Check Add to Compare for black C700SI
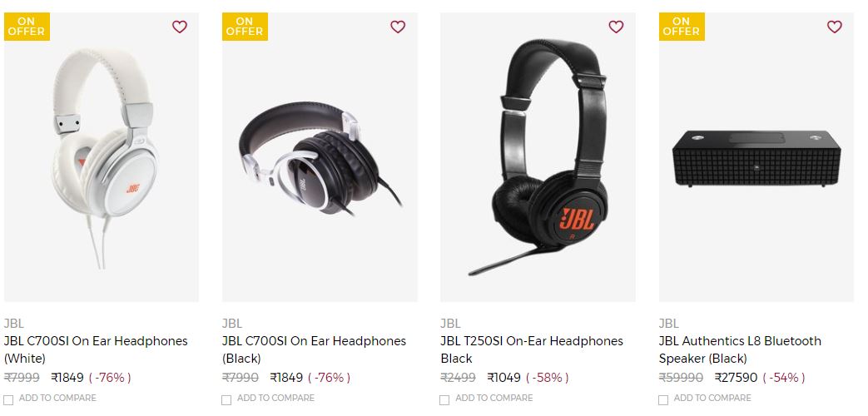This screenshot has height=416, width=868. pyautogui.click(x=226, y=399)
